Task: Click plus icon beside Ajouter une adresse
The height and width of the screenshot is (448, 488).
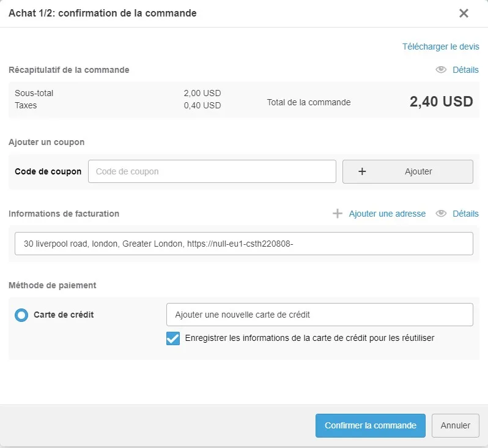Action: (x=338, y=214)
